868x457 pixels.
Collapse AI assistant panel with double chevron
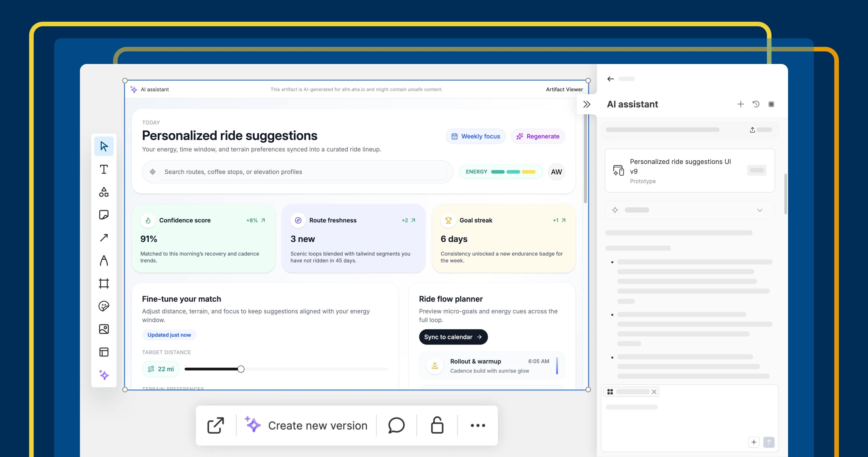(x=587, y=104)
